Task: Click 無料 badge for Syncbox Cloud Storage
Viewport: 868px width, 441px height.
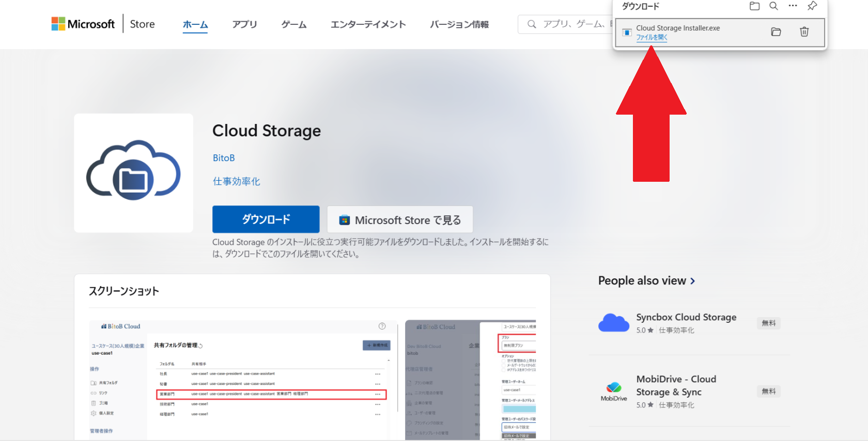Action: pos(769,323)
